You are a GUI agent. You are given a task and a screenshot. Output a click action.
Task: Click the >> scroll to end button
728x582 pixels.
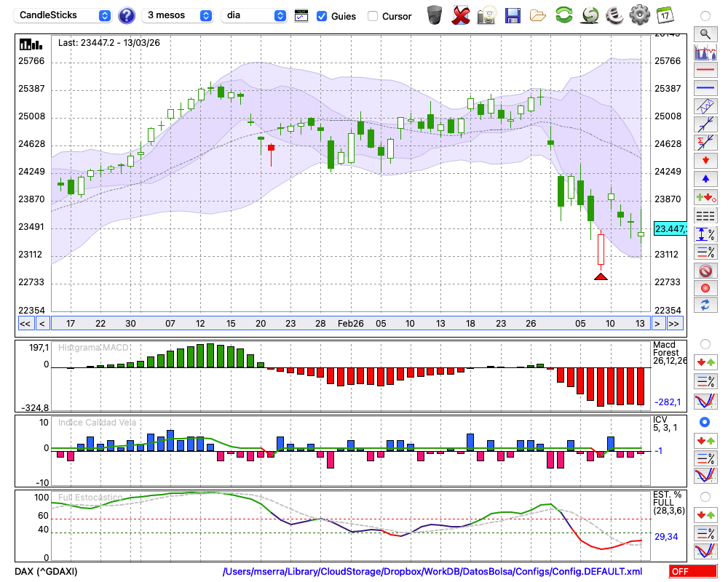[x=674, y=323]
